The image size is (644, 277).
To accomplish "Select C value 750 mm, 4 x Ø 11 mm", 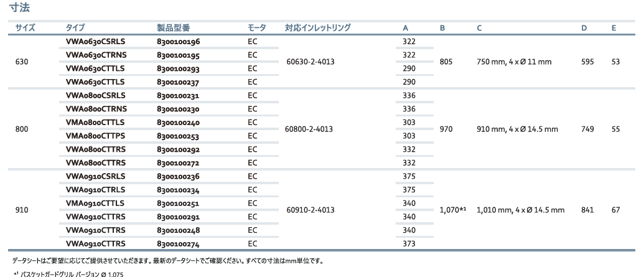I will click(514, 62).
